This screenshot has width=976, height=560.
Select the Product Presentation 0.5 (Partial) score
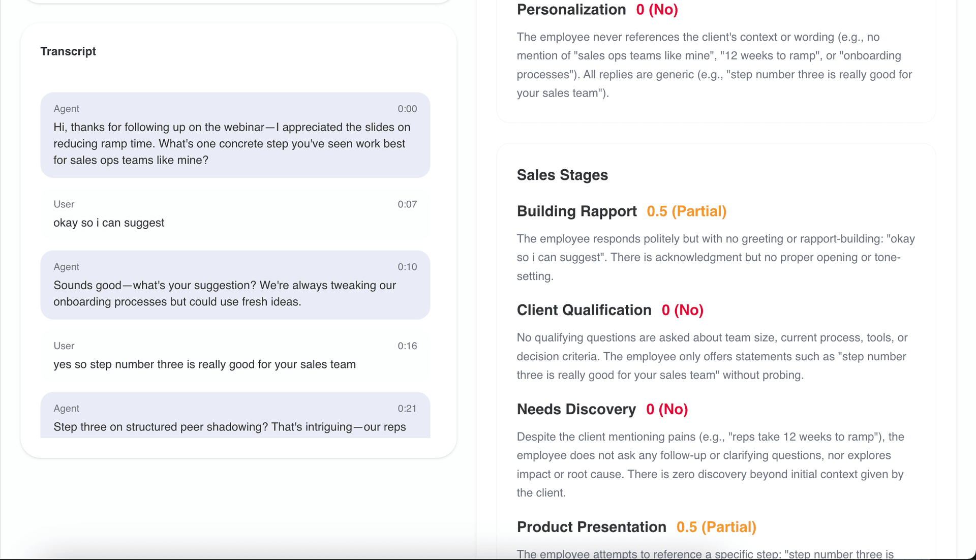pos(716,527)
